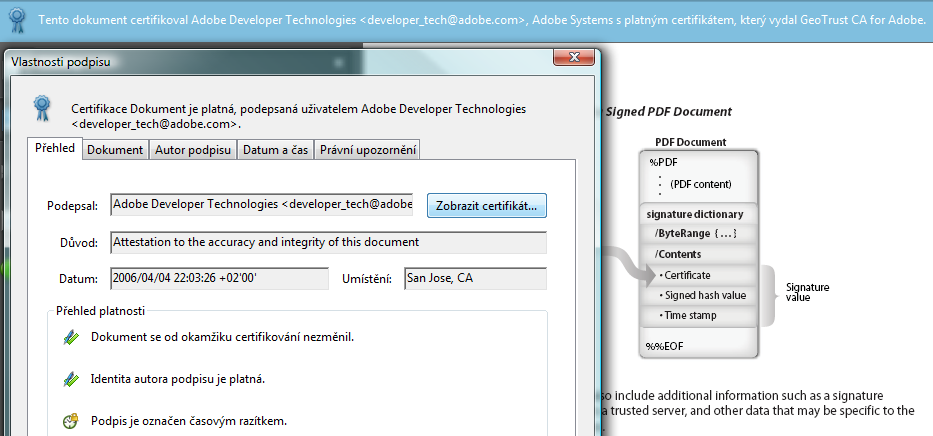Click the Zobrazit certifikát button

(487, 206)
